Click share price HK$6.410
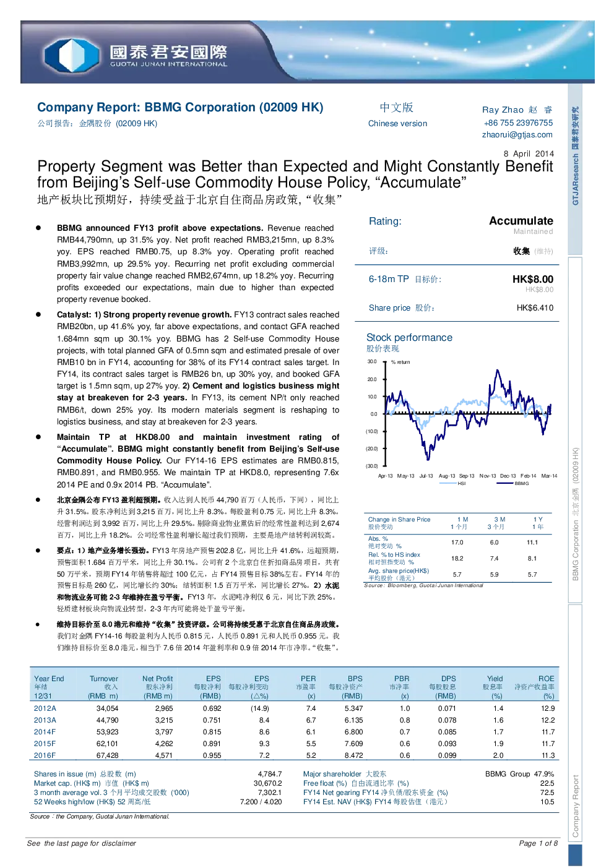This screenshot has width=614, height=868. coord(535,307)
